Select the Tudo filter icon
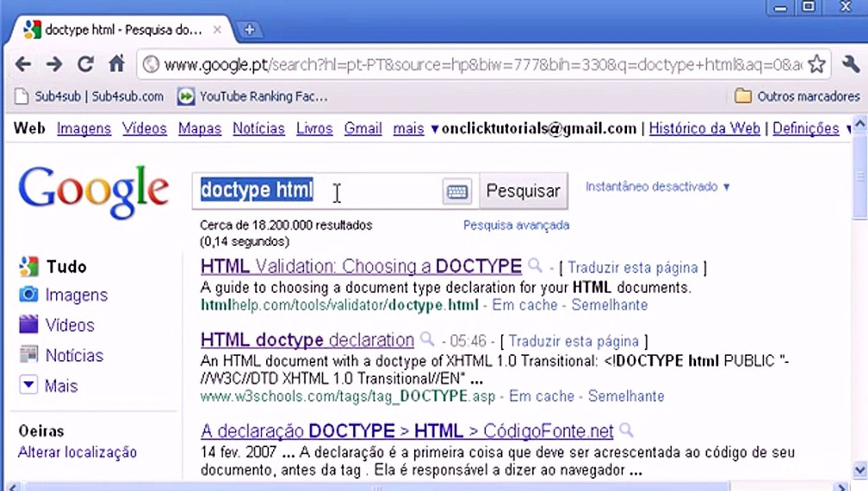This screenshot has width=868, height=491. [x=28, y=266]
